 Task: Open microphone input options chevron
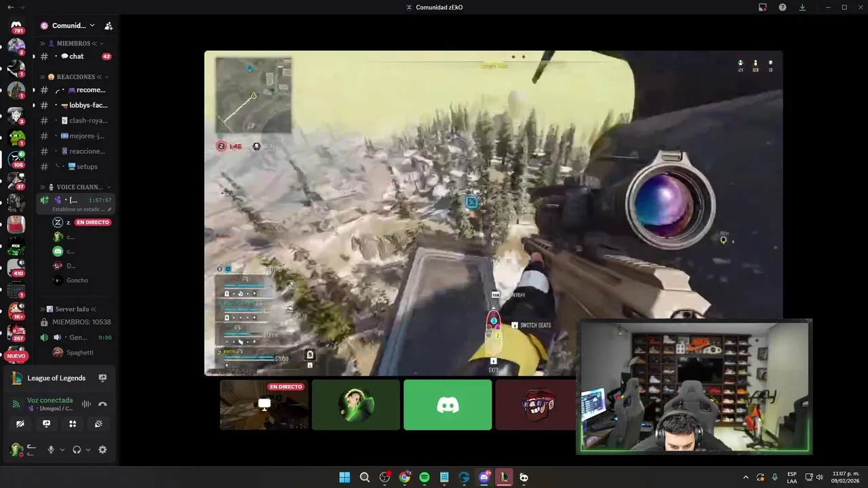62,449
